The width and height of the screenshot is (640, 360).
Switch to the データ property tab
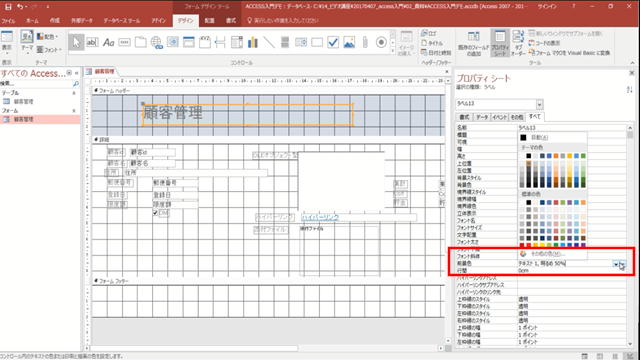(482, 117)
